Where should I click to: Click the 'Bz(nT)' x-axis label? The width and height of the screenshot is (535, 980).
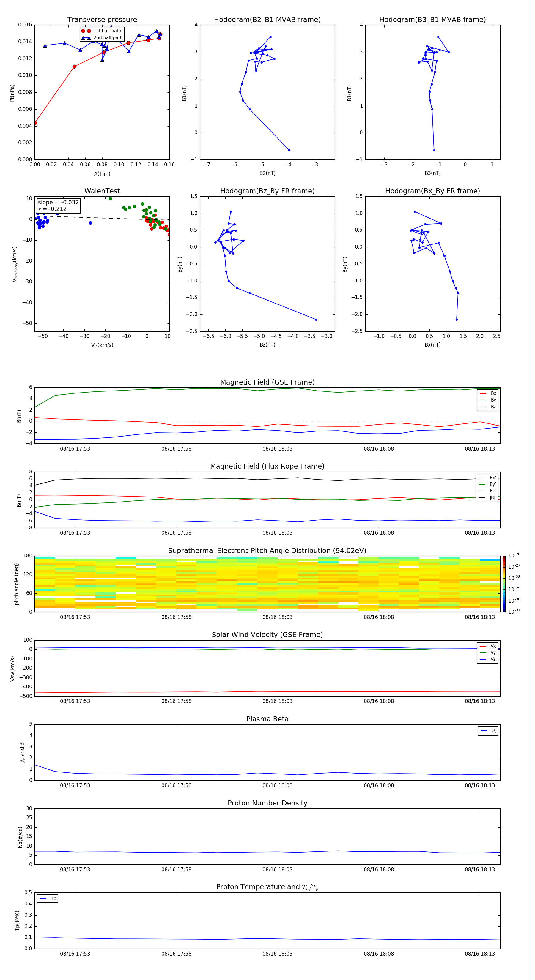[x=267, y=345]
